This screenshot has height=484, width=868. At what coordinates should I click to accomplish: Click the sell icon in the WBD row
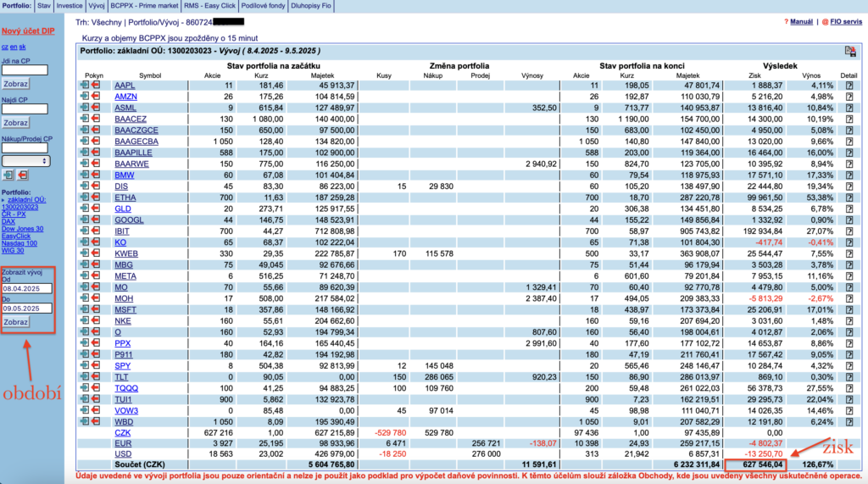point(96,421)
